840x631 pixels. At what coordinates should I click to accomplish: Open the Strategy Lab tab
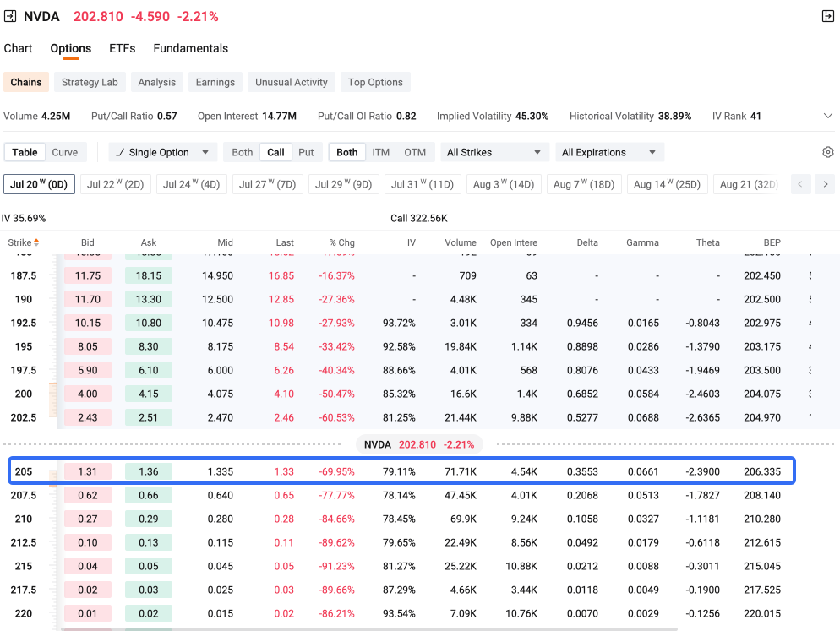[x=90, y=82]
